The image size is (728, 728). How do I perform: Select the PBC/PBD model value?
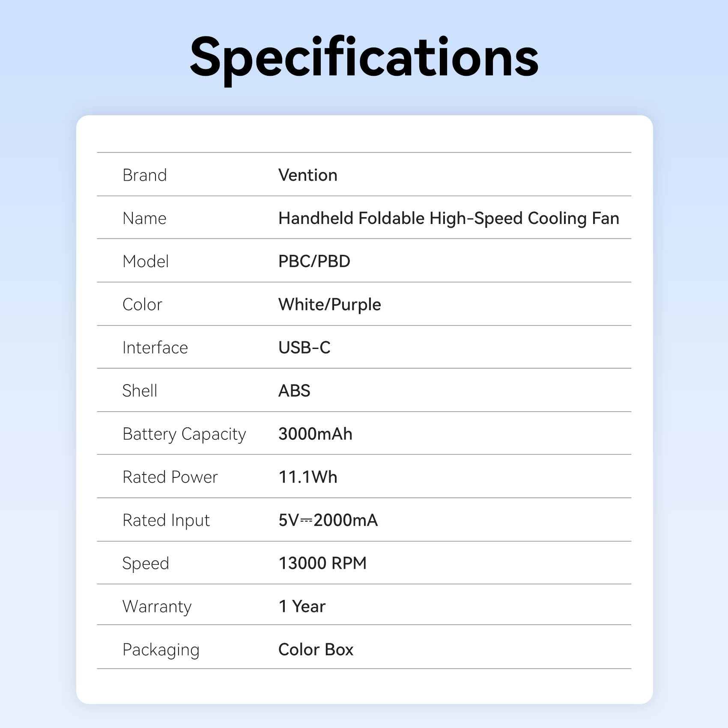pos(314,261)
